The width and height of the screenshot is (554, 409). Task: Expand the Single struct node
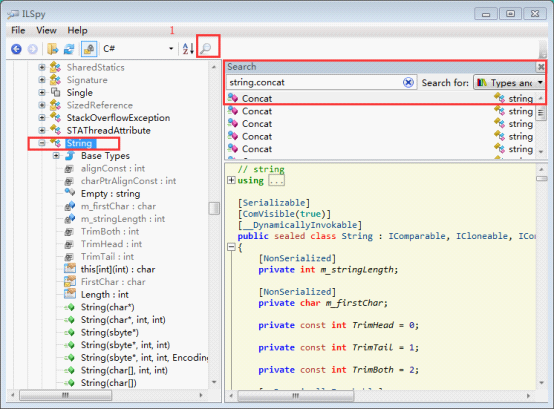pos(42,93)
